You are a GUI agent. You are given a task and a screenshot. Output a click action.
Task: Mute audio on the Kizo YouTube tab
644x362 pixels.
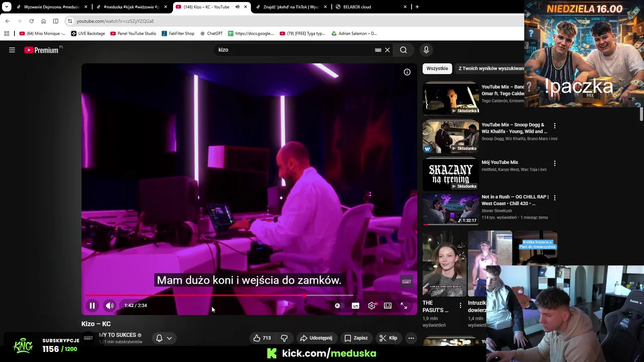click(x=237, y=7)
